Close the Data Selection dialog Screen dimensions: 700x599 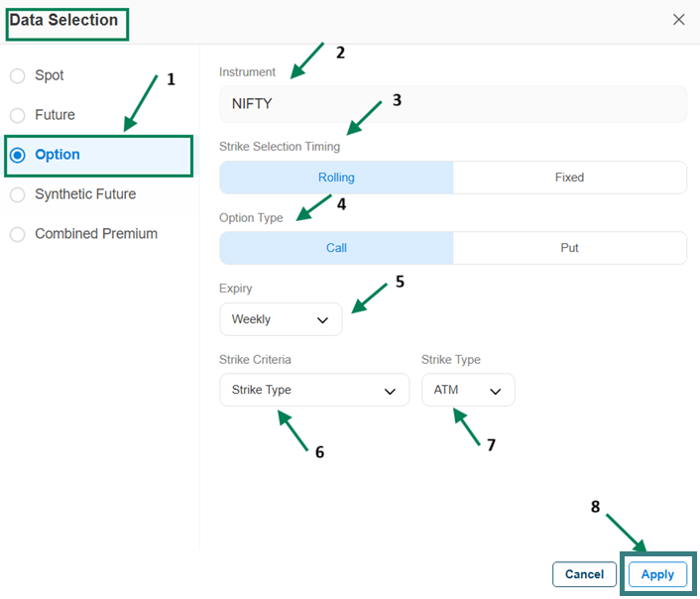click(x=678, y=20)
